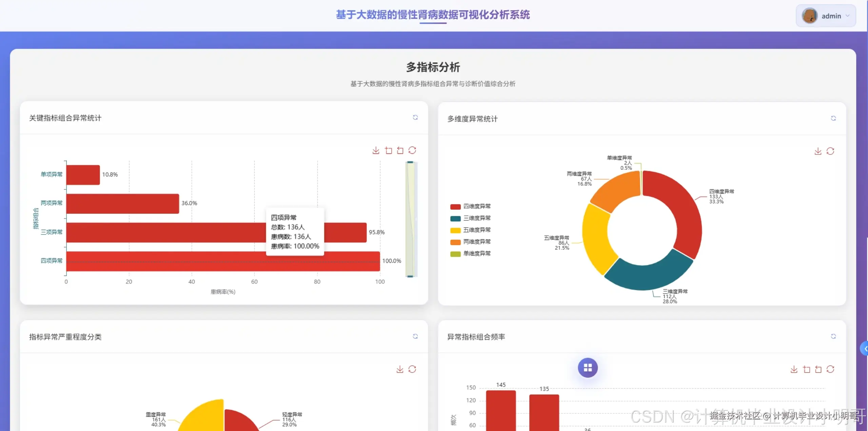The image size is (868, 431).
Task: Activate box zoom on 异常指标组合频率 chart
Action: coord(807,369)
